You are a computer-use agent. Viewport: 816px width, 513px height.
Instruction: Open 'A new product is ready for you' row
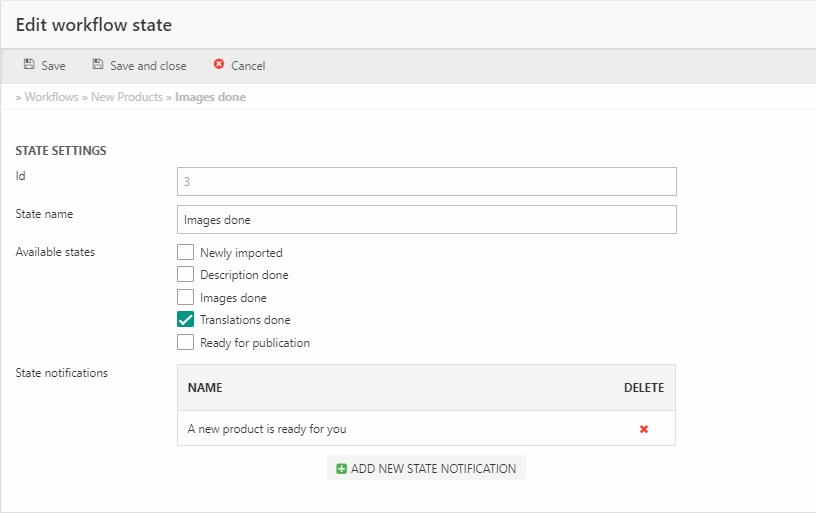pyautogui.click(x=267, y=429)
